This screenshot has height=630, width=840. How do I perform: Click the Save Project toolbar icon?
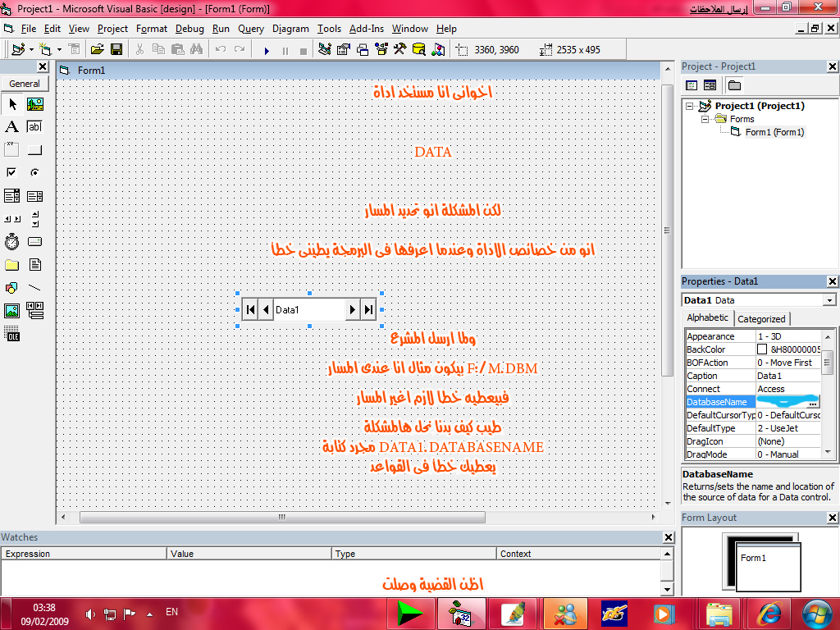pyautogui.click(x=116, y=50)
